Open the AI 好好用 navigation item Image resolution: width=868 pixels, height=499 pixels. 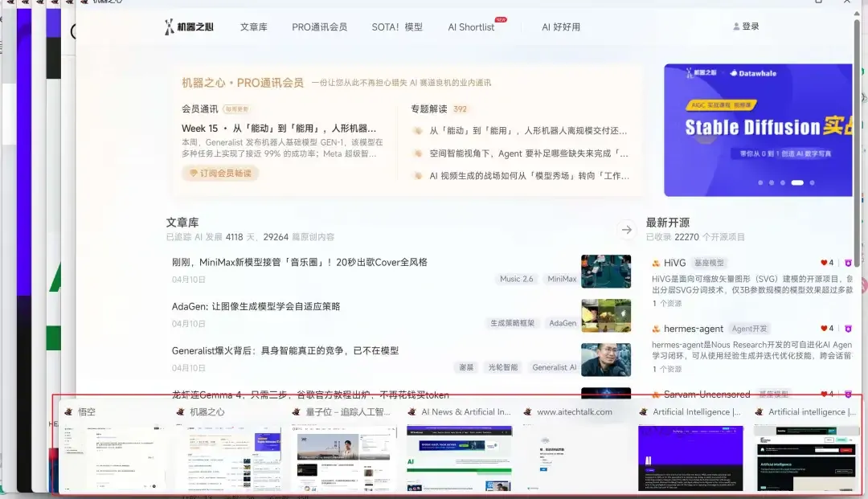(x=561, y=27)
